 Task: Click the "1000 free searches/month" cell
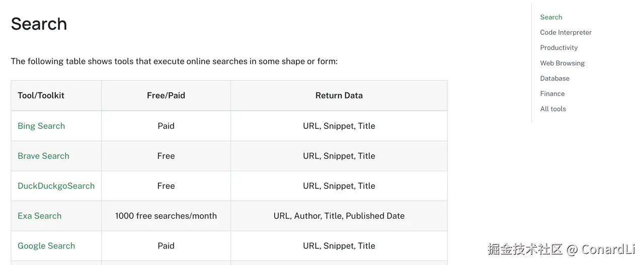pyautogui.click(x=166, y=216)
